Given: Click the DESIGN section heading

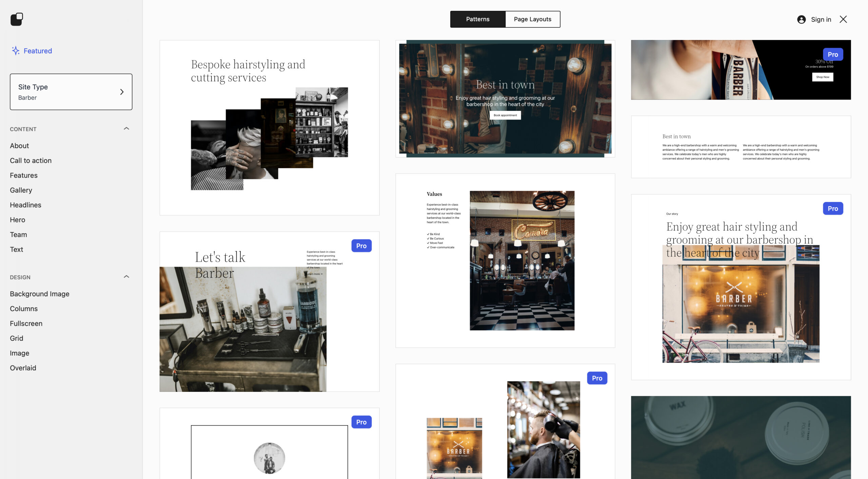Looking at the screenshot, I should [x=20, y=277].
